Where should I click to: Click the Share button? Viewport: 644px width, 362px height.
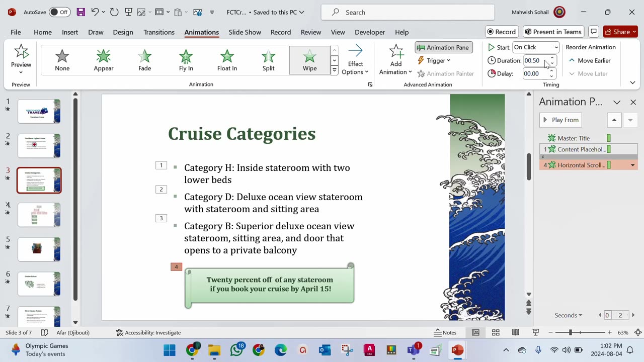click(x=620, y=32)
